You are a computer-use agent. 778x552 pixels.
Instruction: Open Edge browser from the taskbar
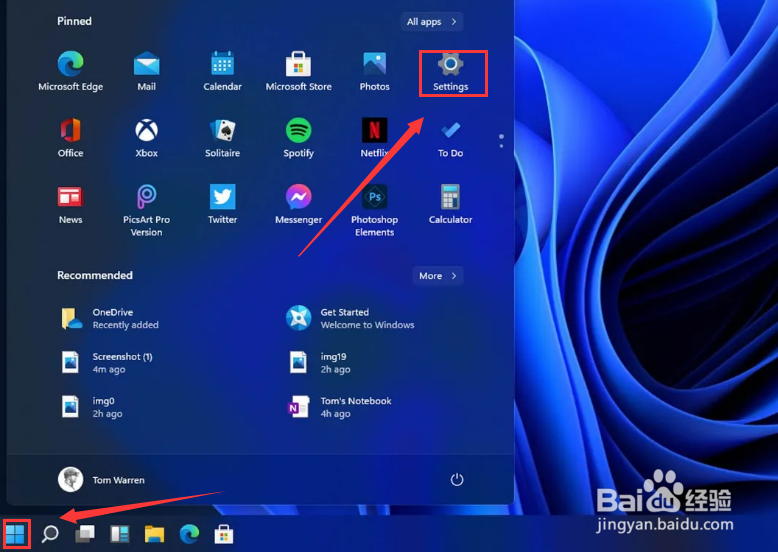pos(189,534)
